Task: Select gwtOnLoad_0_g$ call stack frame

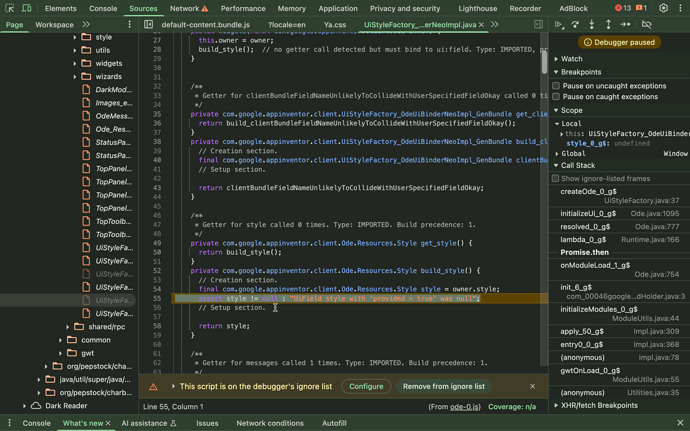Action: (620, 375)
